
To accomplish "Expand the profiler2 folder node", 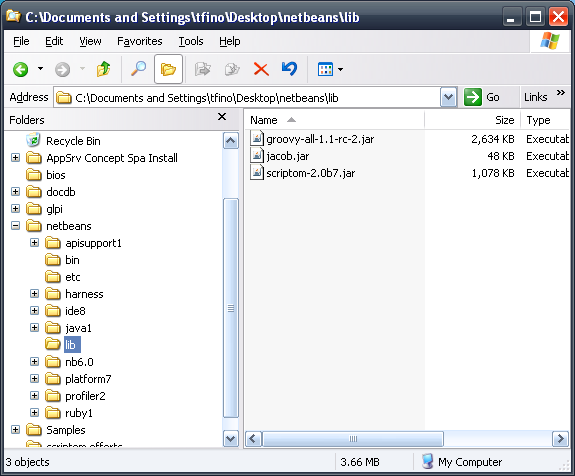I will pos(34,395).
